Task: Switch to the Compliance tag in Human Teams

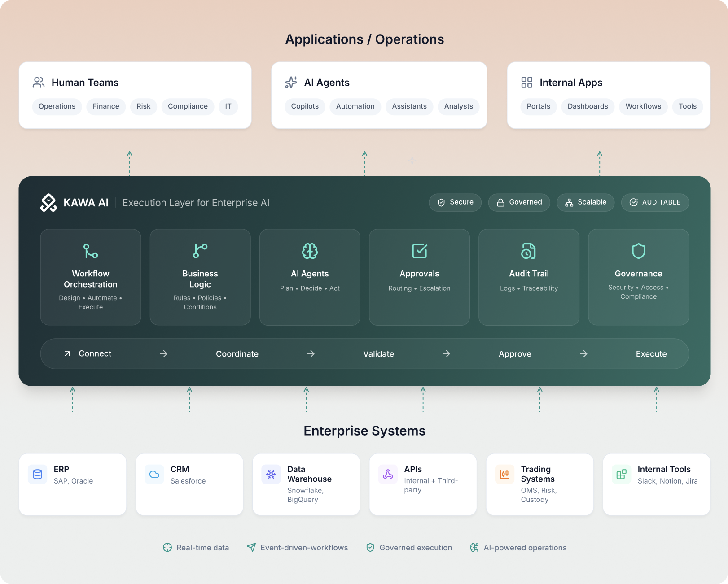Action: click(x=188, y=106)
